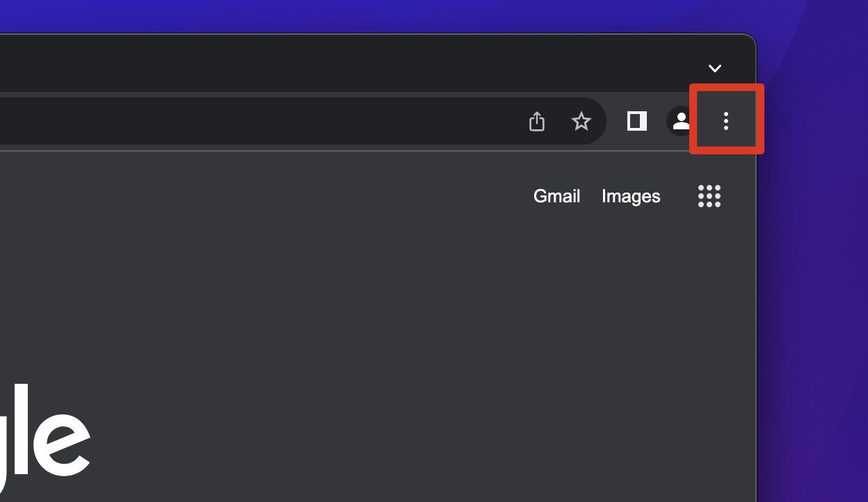Bookmark this page with the star icon
This screenshot has height=502, width=868.
(x=581, y=122)
